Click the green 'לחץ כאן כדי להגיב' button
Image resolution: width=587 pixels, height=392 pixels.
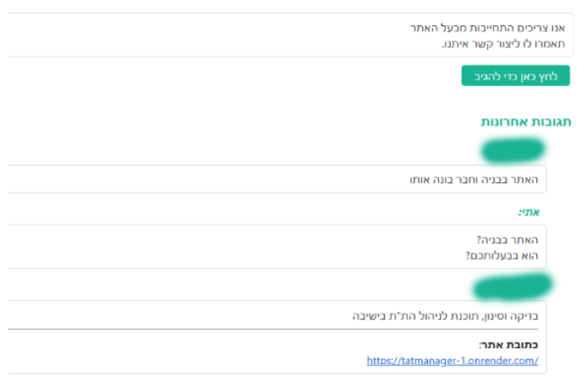coord(516,76)
